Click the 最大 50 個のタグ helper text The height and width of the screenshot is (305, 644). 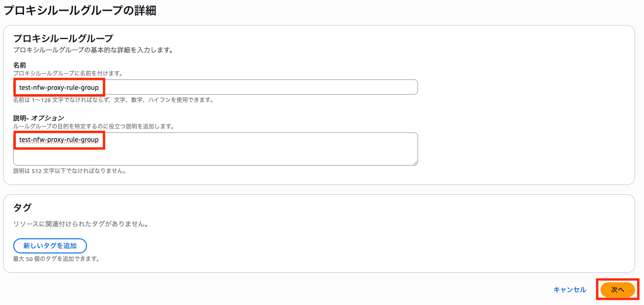point(56,259)
